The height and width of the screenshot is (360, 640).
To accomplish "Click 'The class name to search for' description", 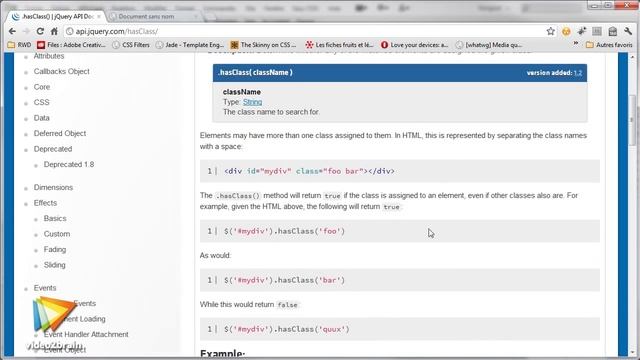I will click(x=271, y=112).
